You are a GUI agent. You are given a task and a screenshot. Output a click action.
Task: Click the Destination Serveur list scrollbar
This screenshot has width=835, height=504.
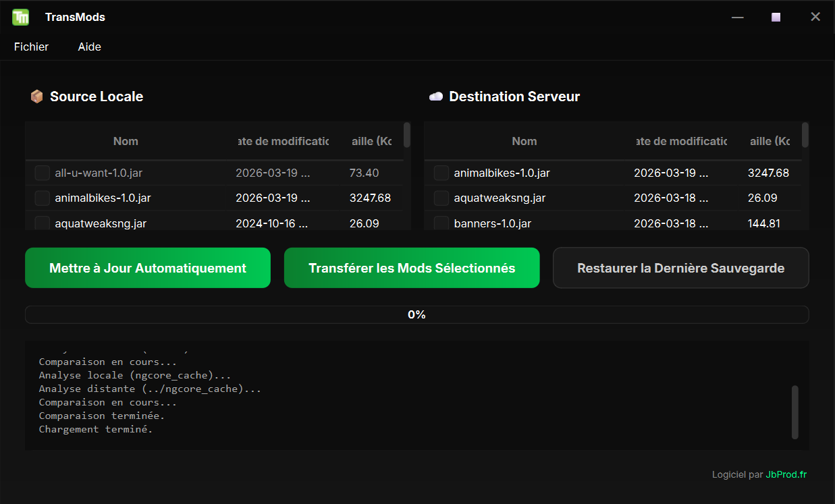805,135
